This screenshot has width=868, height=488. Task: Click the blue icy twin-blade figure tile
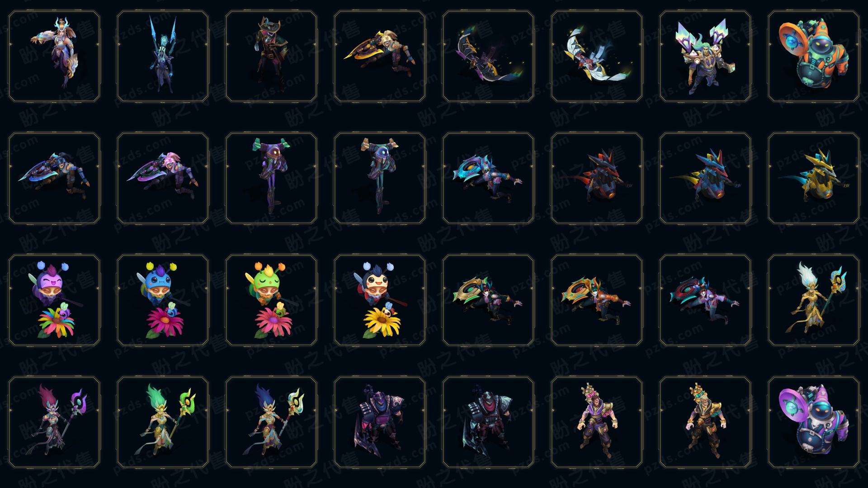163,56
